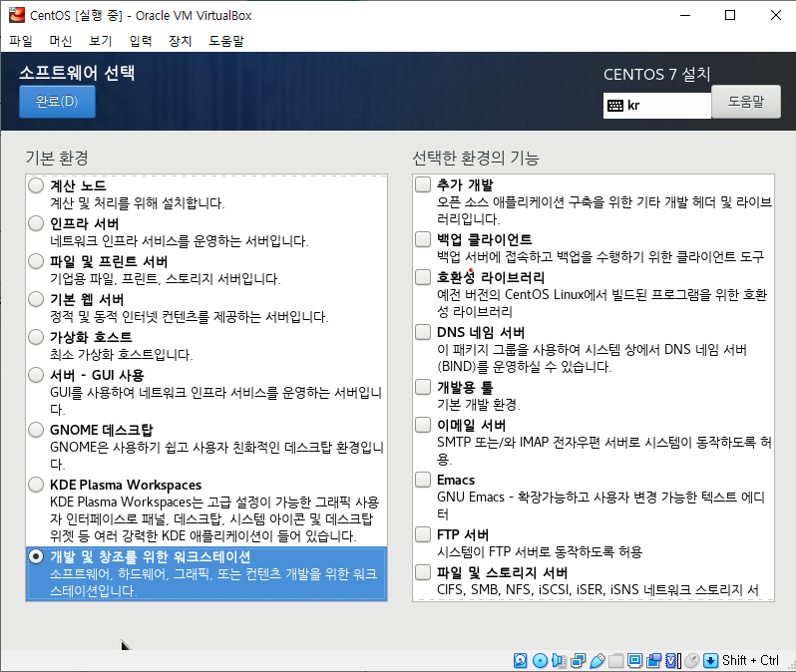Click the VirtualBox app icon in title bar
This screenshot has width=796, height=672.
tap(17, 15)
